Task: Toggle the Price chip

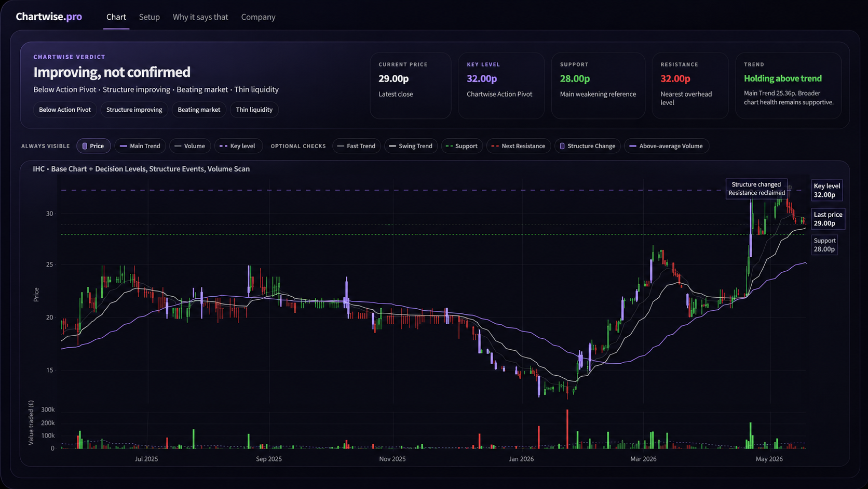Action: tap(93, 146)
